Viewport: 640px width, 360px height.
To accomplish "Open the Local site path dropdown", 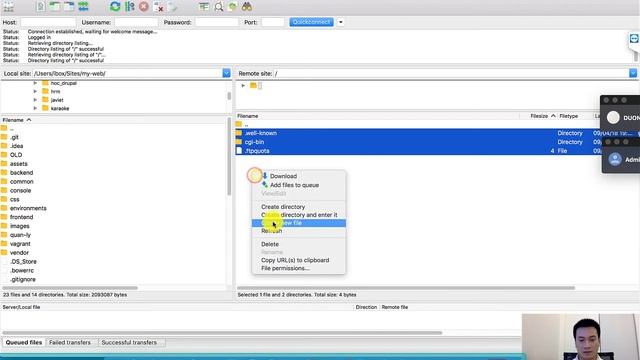I will pyautogui.click(x=227, y=73).
